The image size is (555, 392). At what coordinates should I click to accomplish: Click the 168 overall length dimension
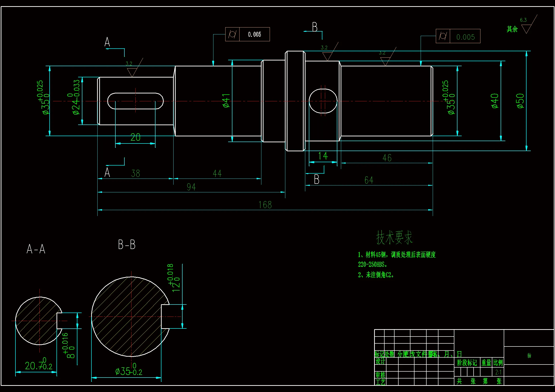point(265,205)
